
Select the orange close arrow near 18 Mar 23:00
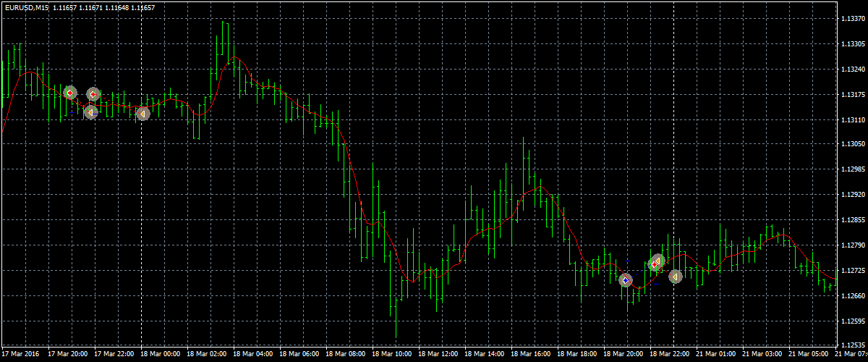pyautogui.click(x=674, y=276)
